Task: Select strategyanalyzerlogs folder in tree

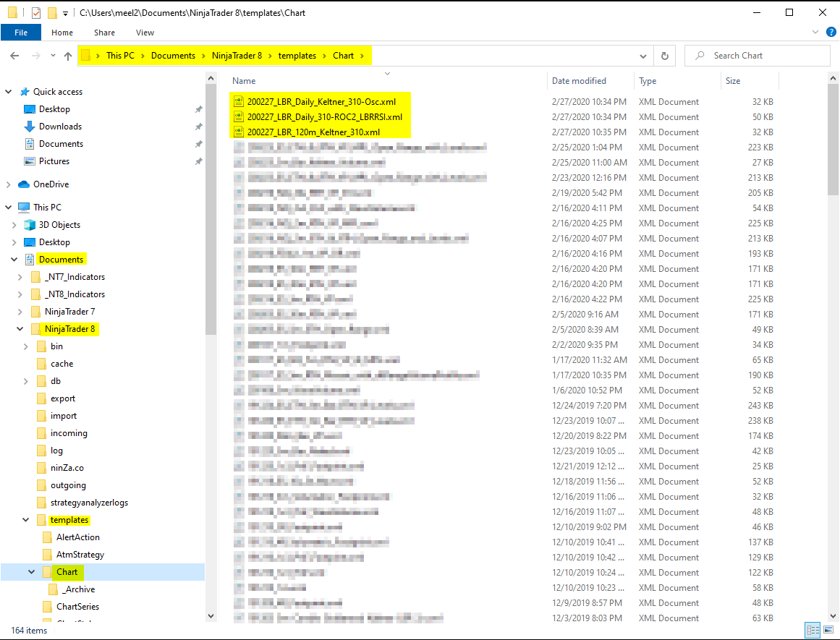Action: 89,503
